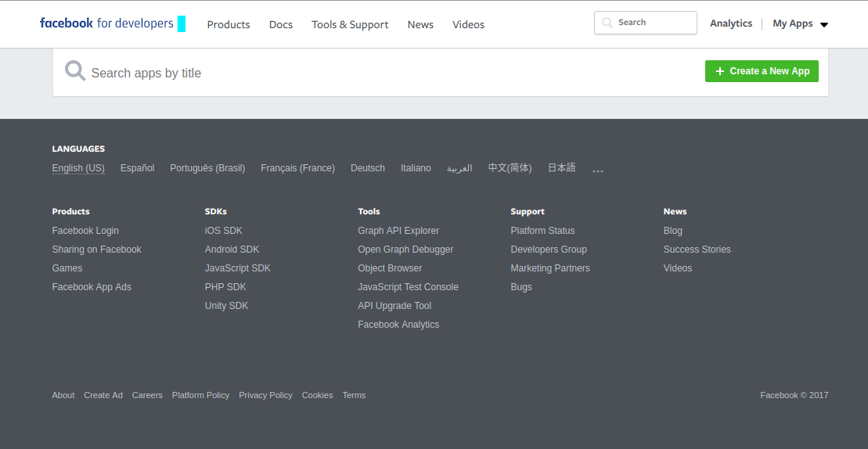Click the Tools footer heading
This screenshot has width=868, height=449.
pos(369,211)
